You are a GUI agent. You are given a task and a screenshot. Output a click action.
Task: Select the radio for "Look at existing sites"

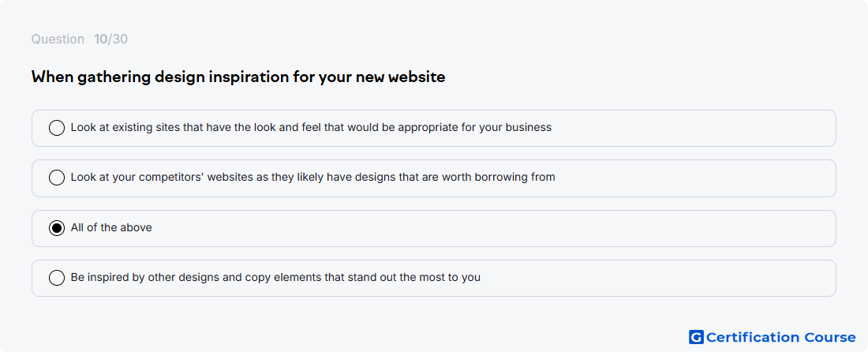coord(57,128)
